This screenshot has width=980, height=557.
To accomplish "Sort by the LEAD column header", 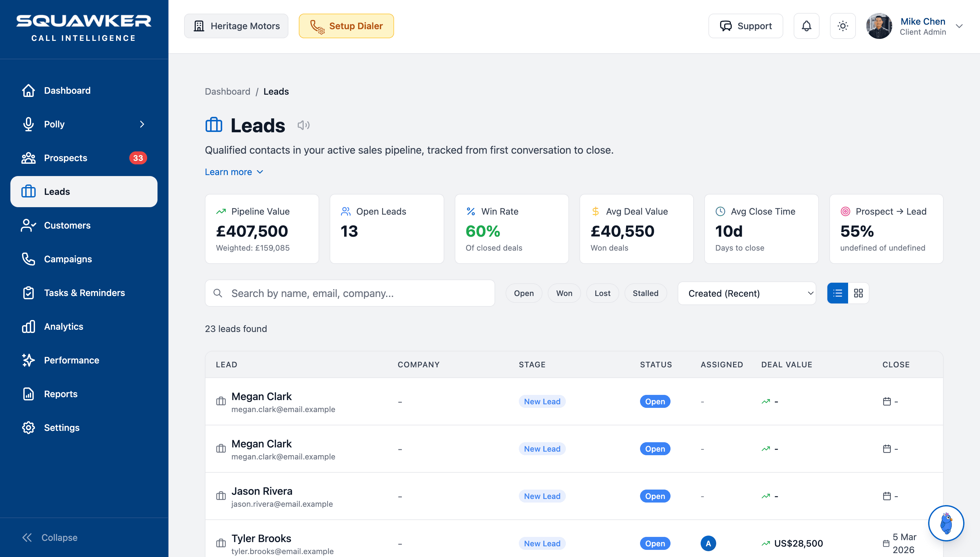I will click(226, 364).
